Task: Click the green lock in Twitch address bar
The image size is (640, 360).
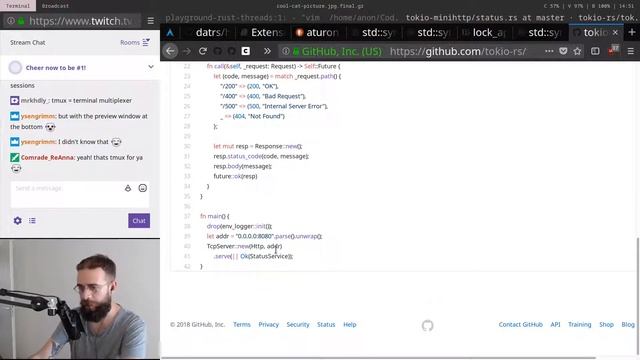Action: 21,21
